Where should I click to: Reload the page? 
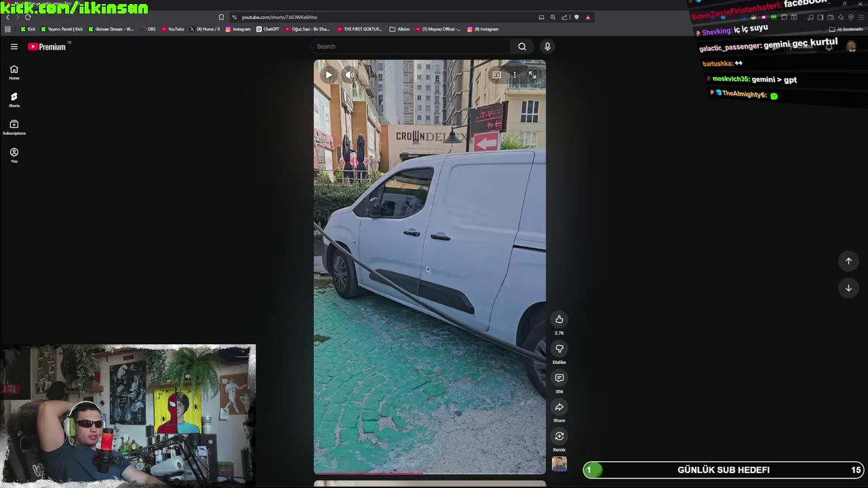[x=28, y=17]
